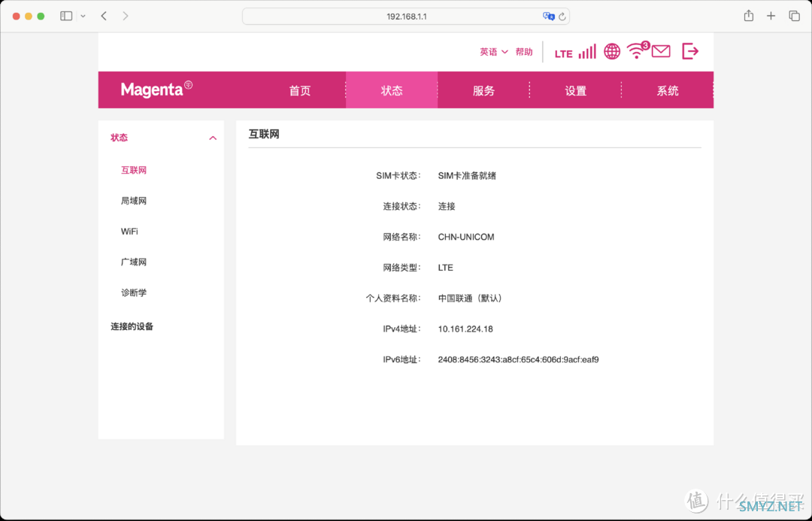The image size is (812, 521).
Task: Click the 帮助 link
Action: tap(524, 52)
